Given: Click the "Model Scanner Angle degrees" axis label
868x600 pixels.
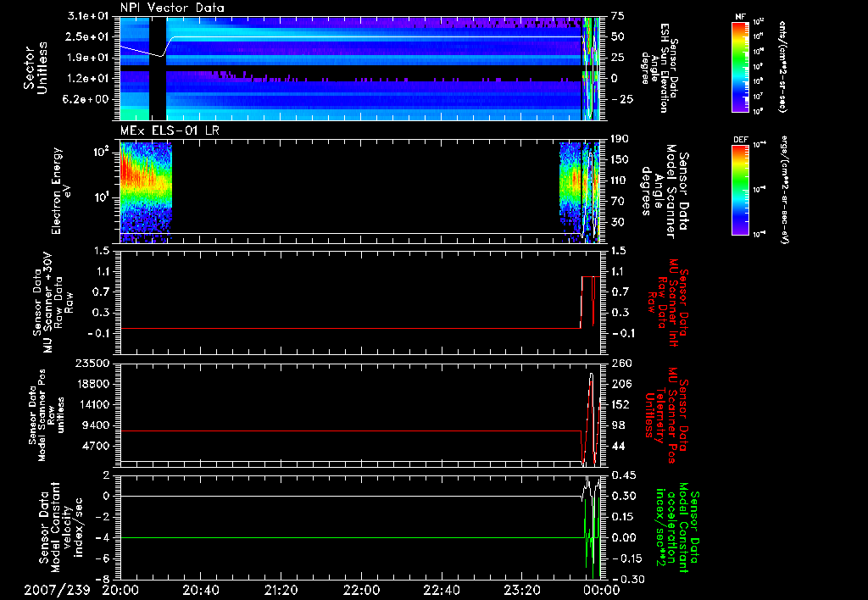Looking at the screenshot, I should click(665, 191).
